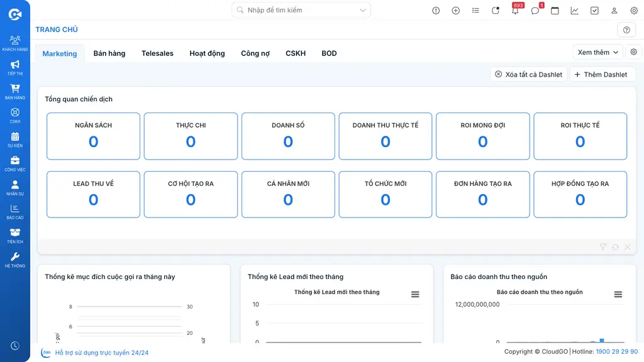Viewport: 644px width, 362px height.
Task: Open Tiếp Thị megaphone menu
Action: coord(15,67)
